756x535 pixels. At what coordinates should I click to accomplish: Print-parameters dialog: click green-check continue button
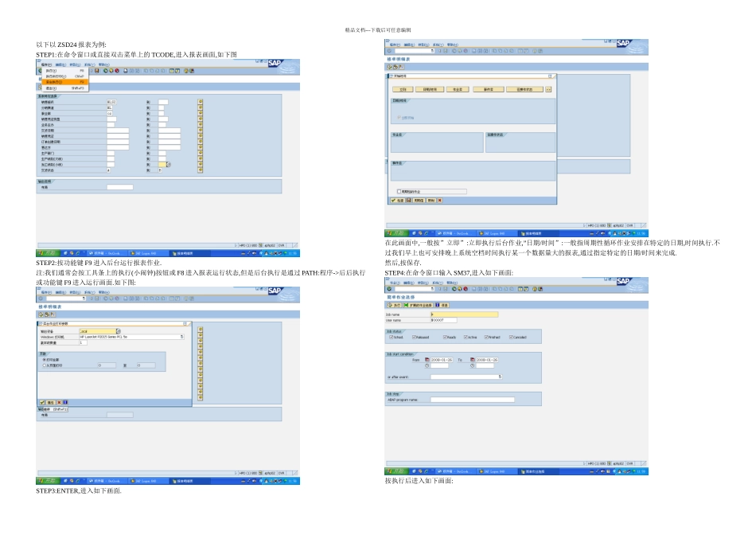tap(42, 402)
